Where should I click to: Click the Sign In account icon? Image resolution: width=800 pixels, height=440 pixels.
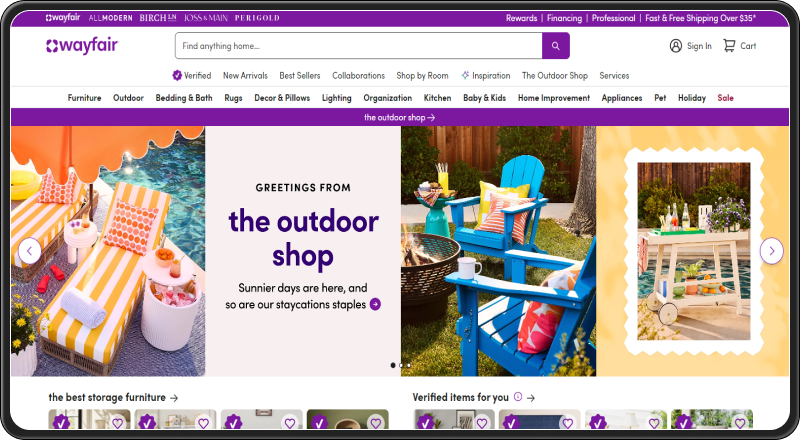click(x=676, y=46)
